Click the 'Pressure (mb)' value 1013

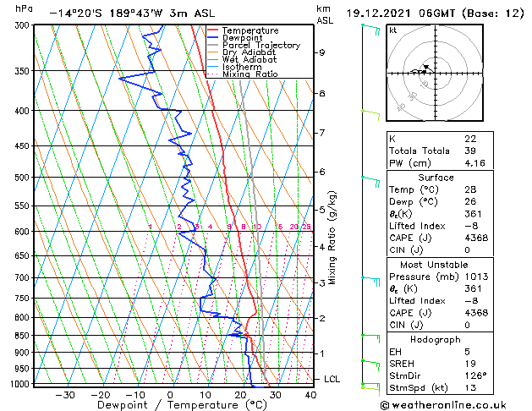[476, 277]
